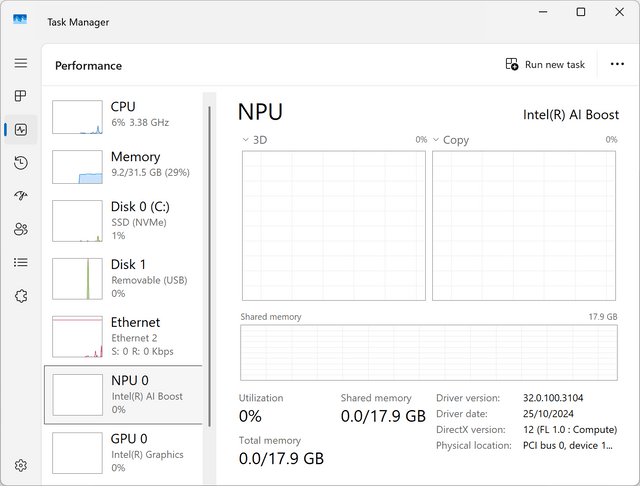This screenshot has height=486, width=640.
Task: Click physical location PCI bus 0 value
Action: [568, 446]
